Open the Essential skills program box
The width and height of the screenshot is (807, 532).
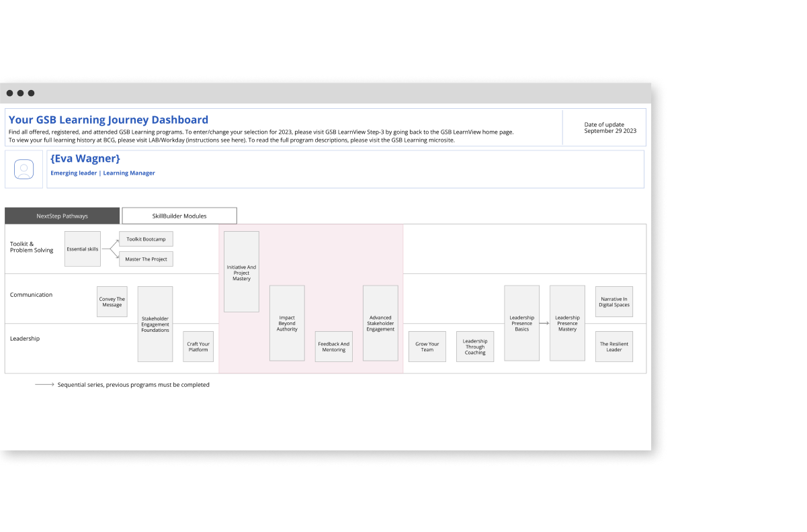coord(83,249)
